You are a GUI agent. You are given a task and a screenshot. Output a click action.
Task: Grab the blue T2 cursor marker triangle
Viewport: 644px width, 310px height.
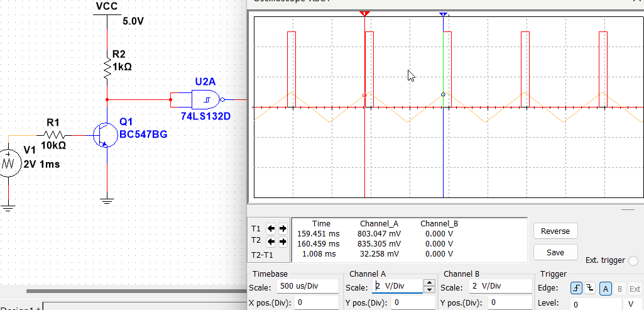(443, 14)
